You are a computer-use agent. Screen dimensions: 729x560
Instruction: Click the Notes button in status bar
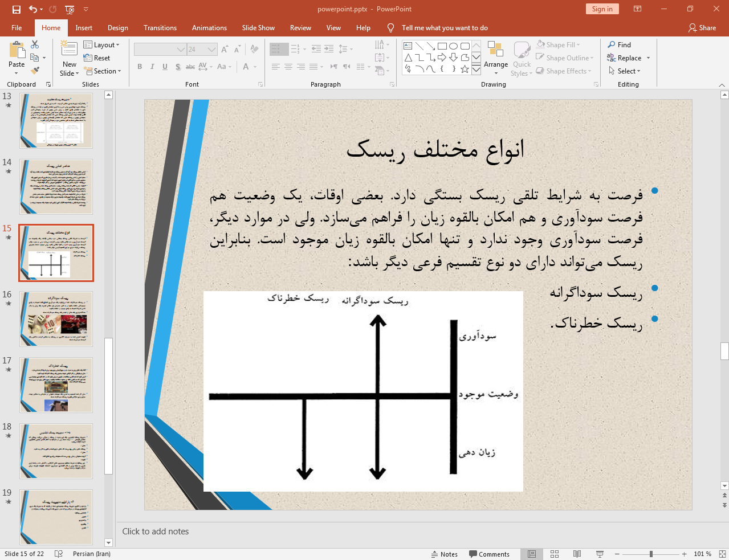click(444, 554)
